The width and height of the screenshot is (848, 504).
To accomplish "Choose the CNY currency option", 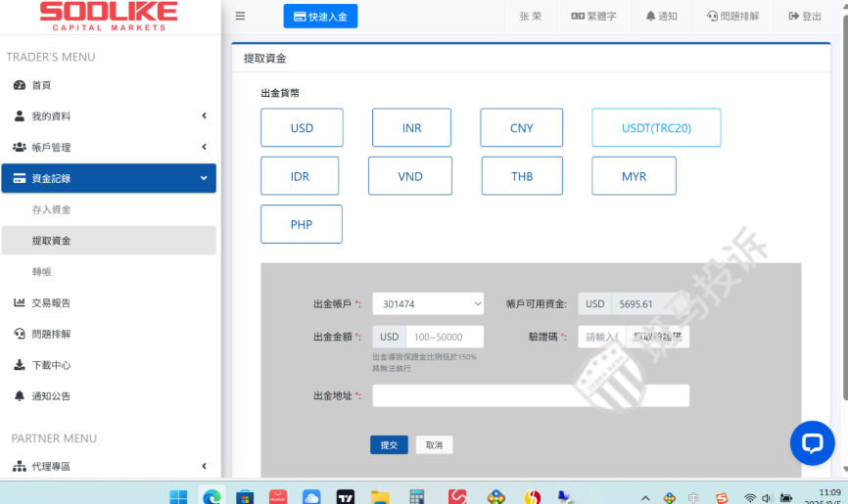I will click(x=521, y=128).
